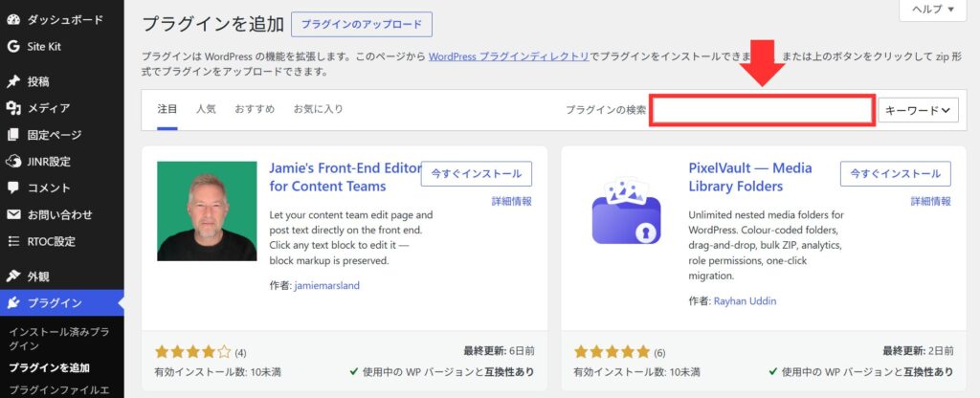Viewport: 980px width, 398px height.
Task: Select the プラグイン menu item
Action: [x=62, y=303]
